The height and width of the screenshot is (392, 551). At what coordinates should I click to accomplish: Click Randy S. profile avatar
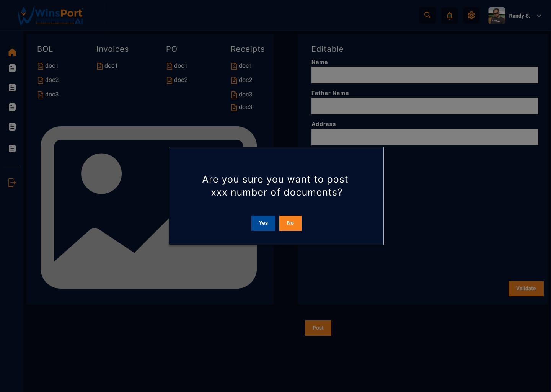pyautogui.click(x=497, y=16)
